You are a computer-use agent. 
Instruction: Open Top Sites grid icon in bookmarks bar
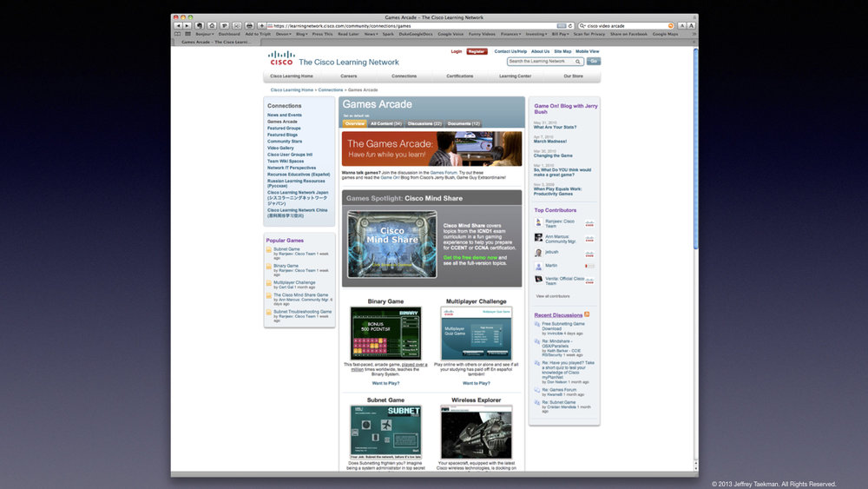pos(187,34)
